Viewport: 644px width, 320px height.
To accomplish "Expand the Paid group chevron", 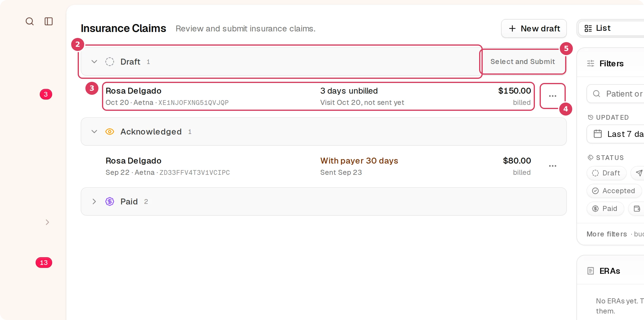I will tap(94, 201).
